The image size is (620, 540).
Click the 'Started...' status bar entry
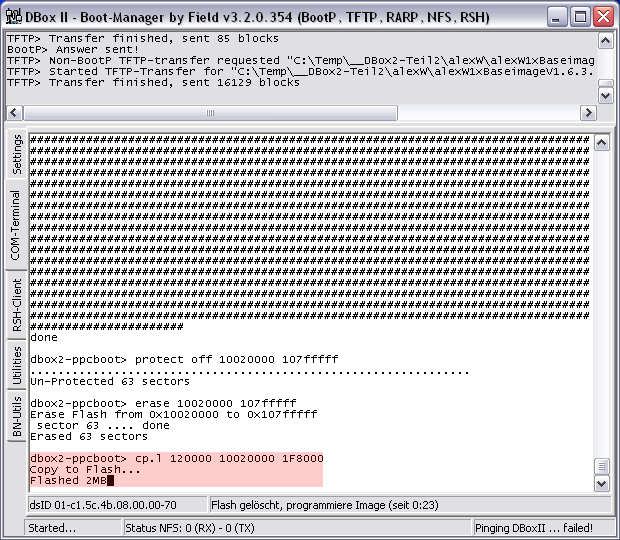coord(73,528)
